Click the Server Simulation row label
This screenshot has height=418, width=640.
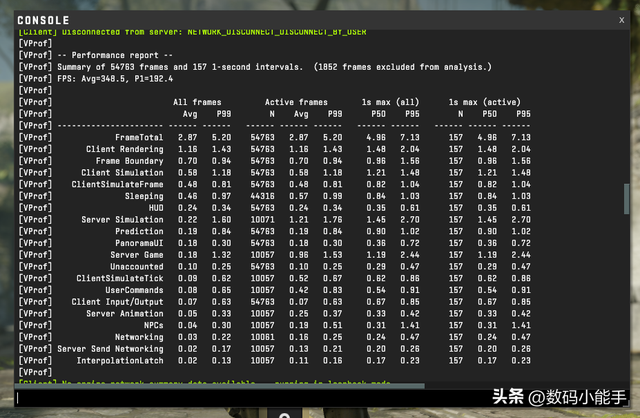click(122, 220)
